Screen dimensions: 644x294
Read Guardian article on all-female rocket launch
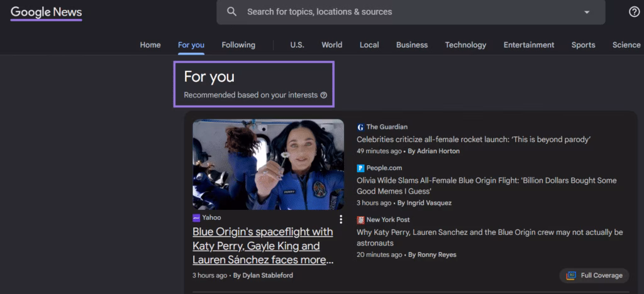click(473, 139)
